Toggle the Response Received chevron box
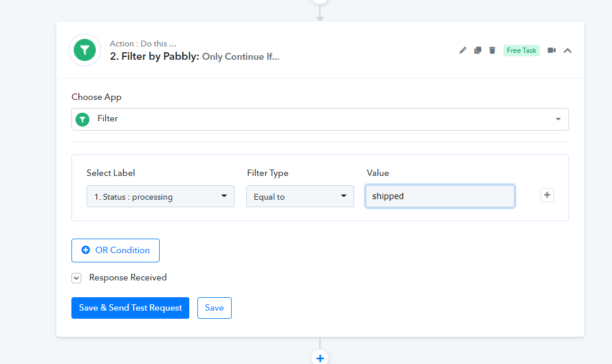The image size is (612, 364). click(77, 278)
